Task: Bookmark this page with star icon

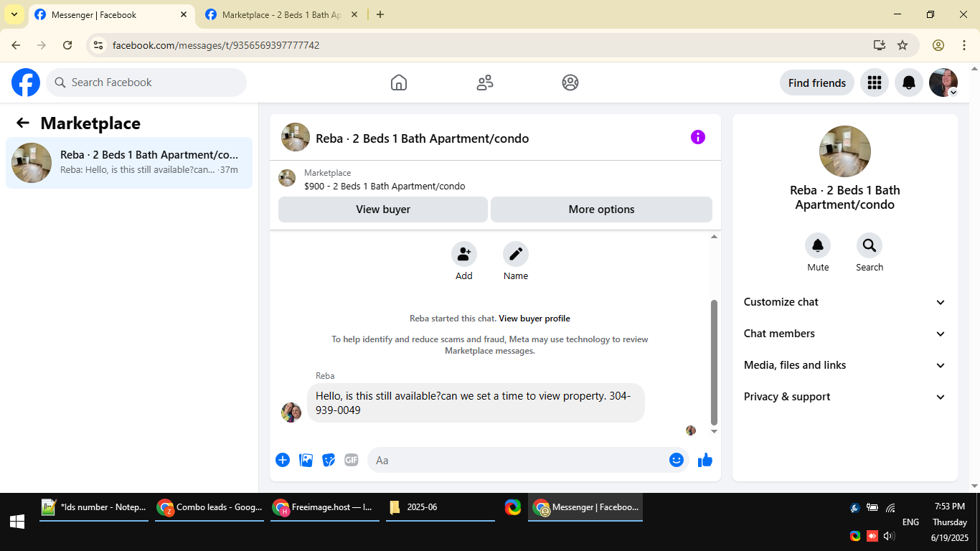Action: tap(903, 45)
